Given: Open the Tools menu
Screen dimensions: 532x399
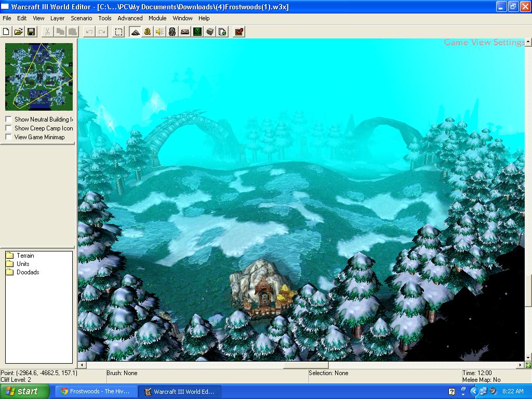Looking at the screenshot, I should coord(105,18).
